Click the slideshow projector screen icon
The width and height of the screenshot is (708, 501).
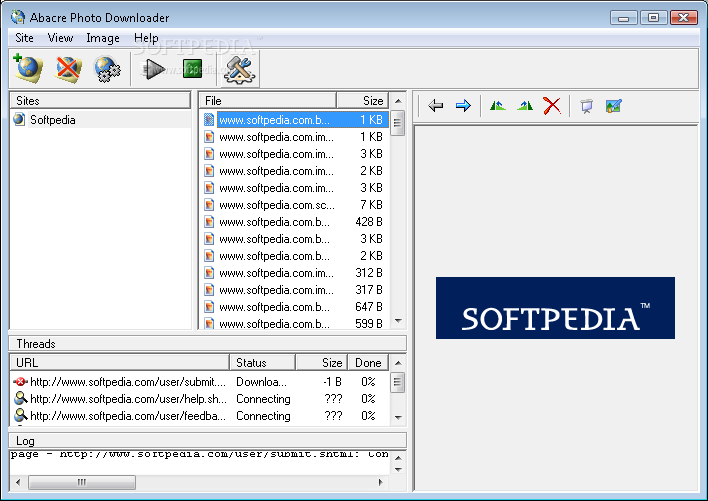pyautogui.click(x=586, y=106)
